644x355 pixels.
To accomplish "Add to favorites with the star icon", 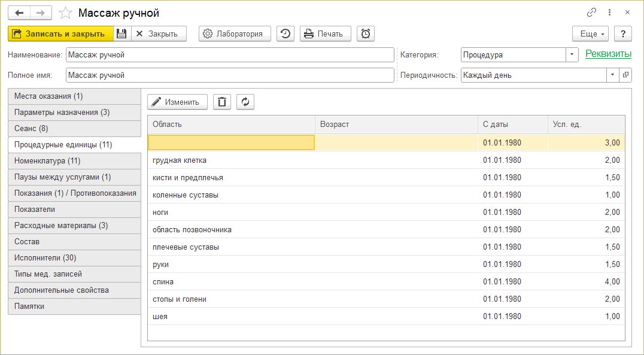I will (66, 13).
